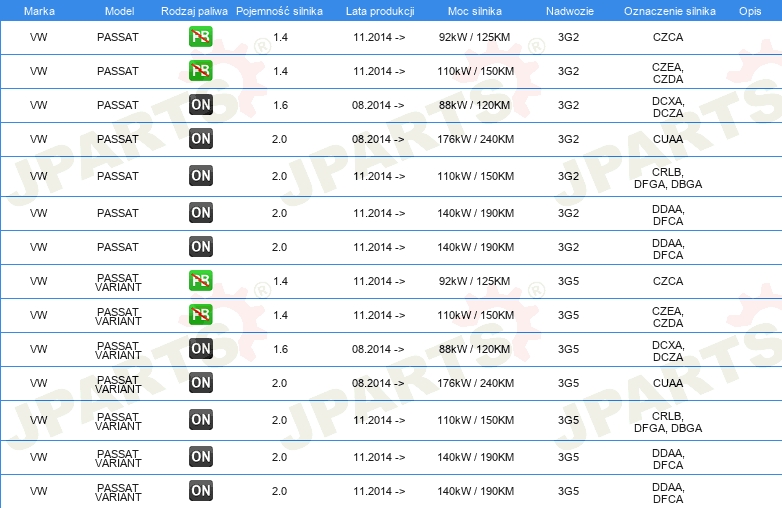The image size is (782, 508).
Task: Click PASSAT model in the 3G2 CZCA row
Action: pos(118,37)
